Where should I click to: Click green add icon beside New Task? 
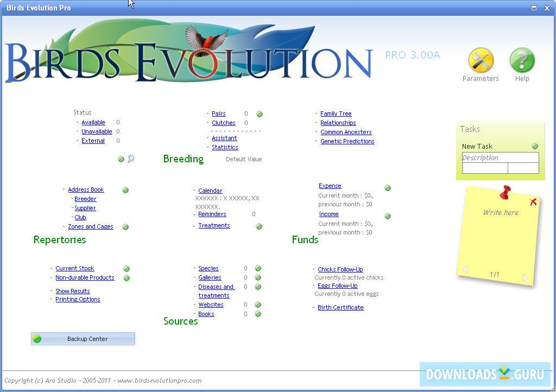[535, 147]
